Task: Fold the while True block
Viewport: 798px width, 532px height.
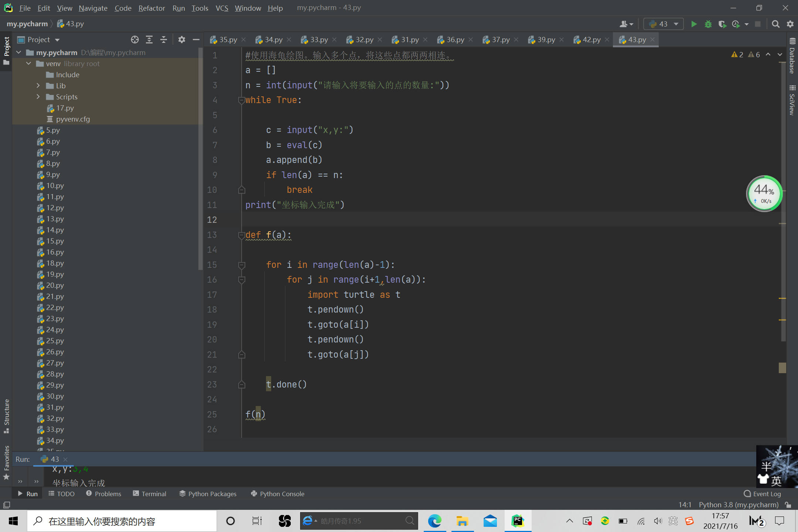Action: point(242,100)
